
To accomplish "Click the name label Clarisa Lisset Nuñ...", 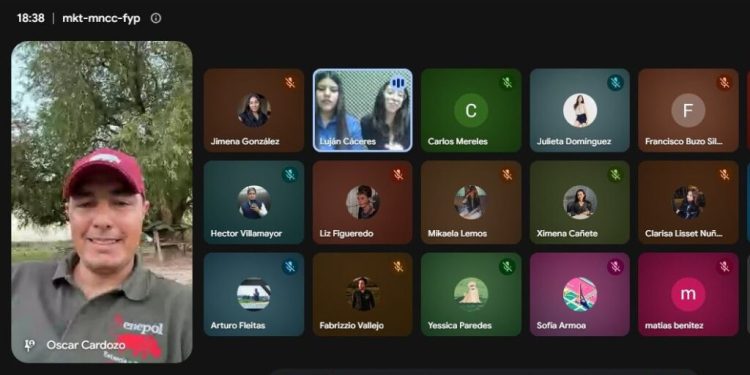I will click(684, 233).
